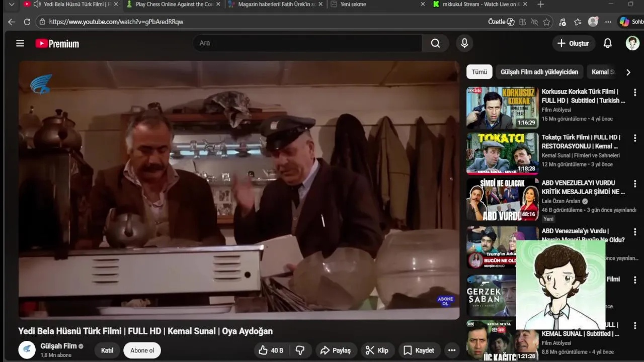This screenshot has width=644, height=362.
Task: Create a clip with Klip button
Action: tap(377, 350)
